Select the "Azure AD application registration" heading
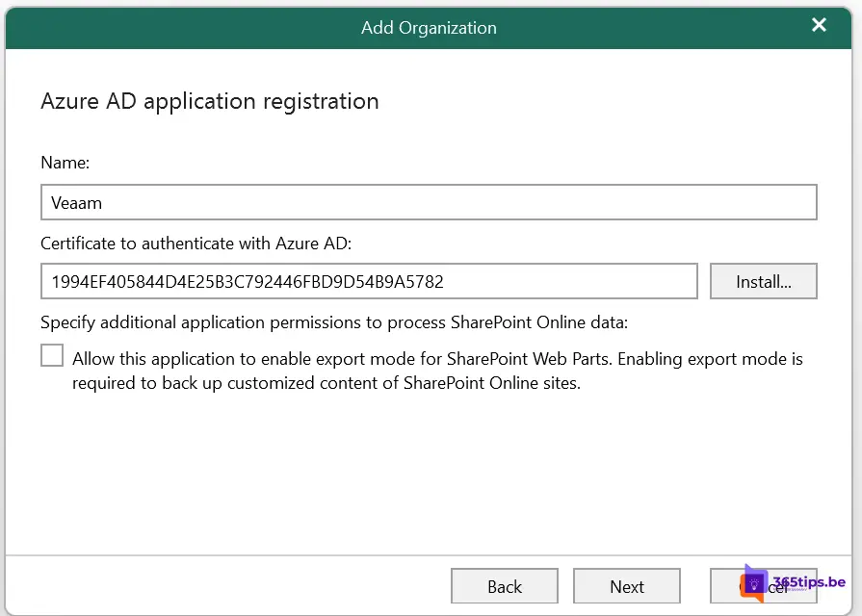This screenshot has height=616, width=862. coord(210,102)
